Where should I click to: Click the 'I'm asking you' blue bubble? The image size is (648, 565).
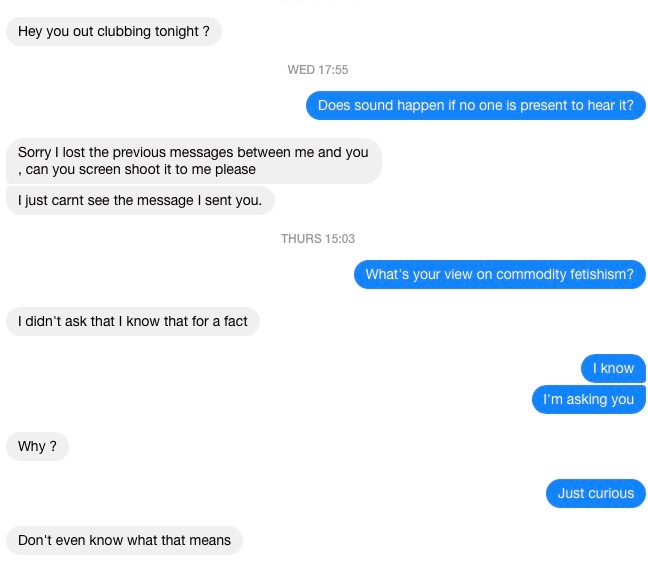pos(589,399)
